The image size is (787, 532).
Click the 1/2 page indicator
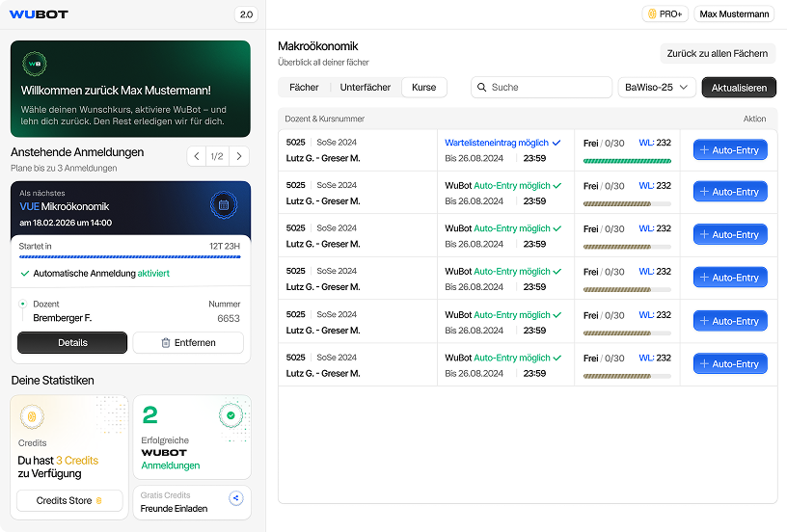tap(217, 156)
